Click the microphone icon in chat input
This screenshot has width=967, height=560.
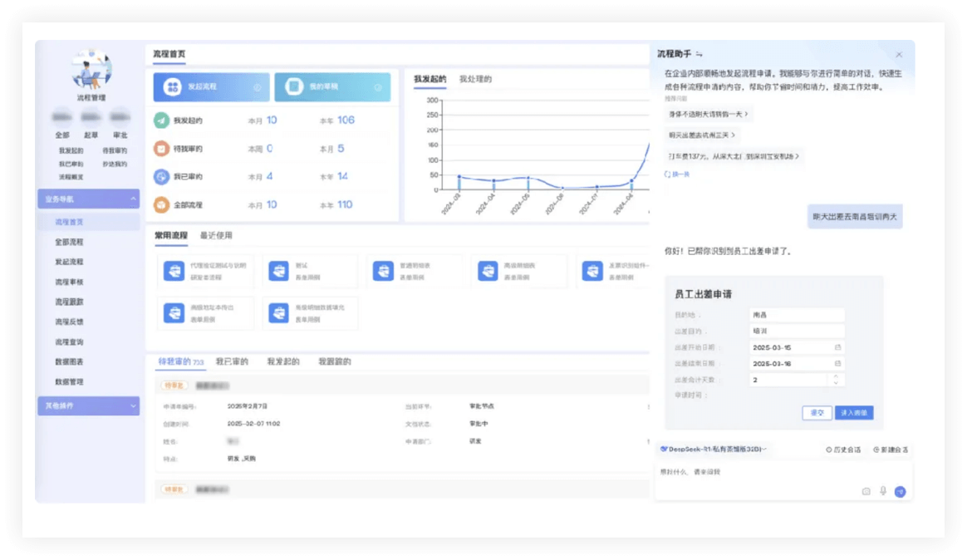[x=882, y=491]
